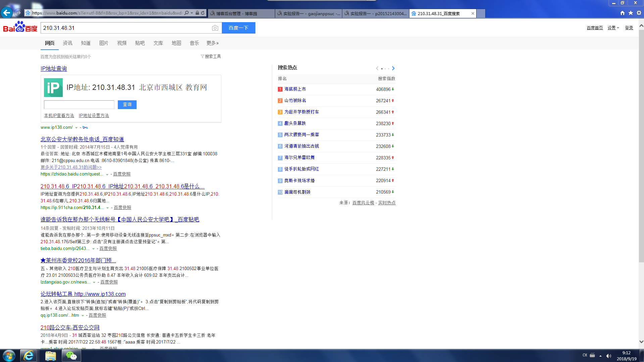Open the address bar dropdown arrow
Image resolution: width=644 pixels, height=362 pixels.
[x=192, y=13]
